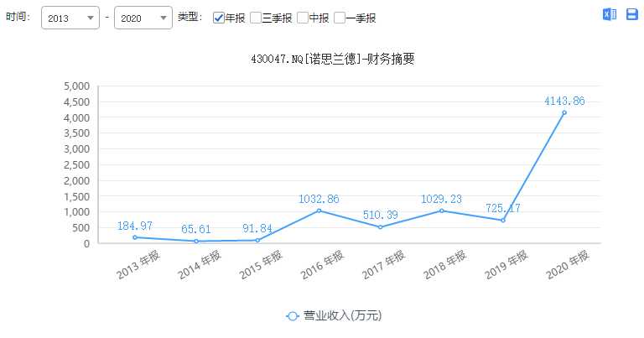The width and height of the screenshot is (644, 338).
Task: Click the 时间: label
Action: tap(18, 17)
